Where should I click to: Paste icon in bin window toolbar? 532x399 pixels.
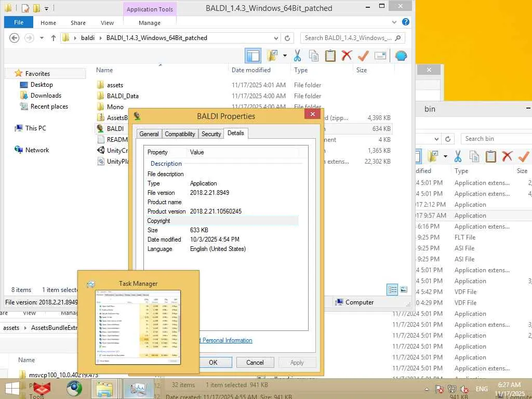coord(490,156)
